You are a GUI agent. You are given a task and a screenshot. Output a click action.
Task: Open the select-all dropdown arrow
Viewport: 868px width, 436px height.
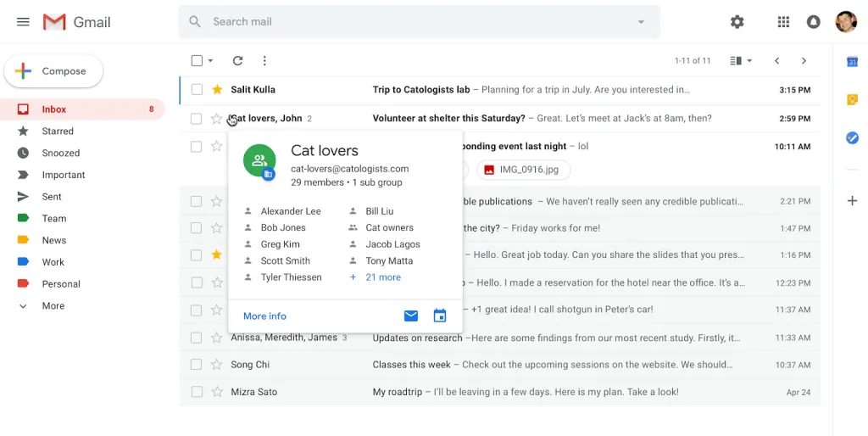tap(211, 61)
